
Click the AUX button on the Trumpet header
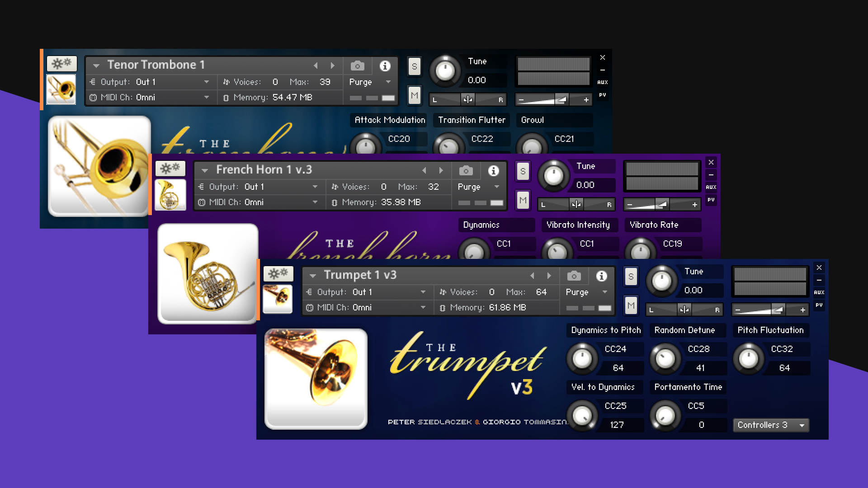(x=819, y=292)
